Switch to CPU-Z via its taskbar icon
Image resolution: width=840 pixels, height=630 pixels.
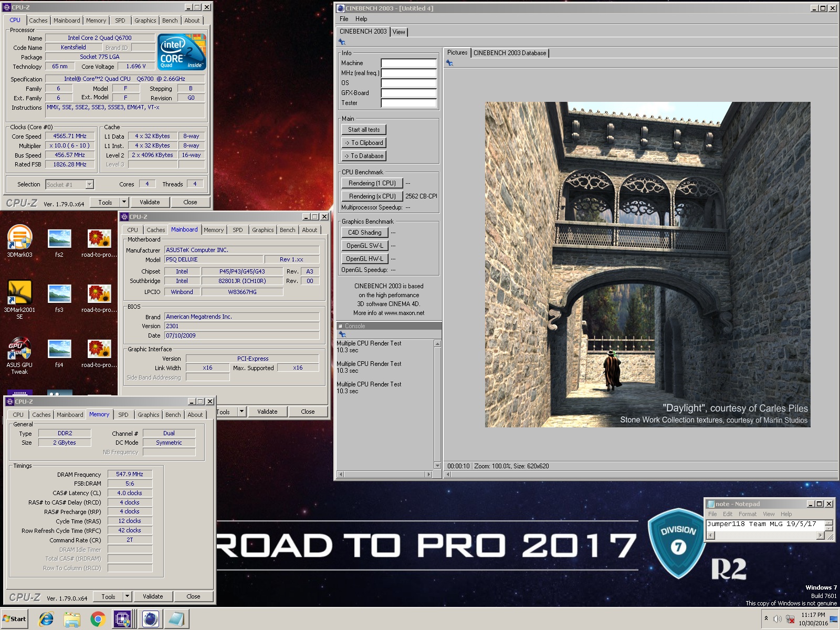[x=123, y=619]
